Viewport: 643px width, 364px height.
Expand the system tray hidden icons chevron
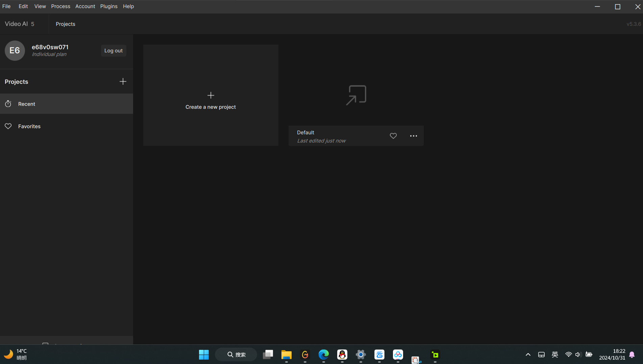[528, 355]
